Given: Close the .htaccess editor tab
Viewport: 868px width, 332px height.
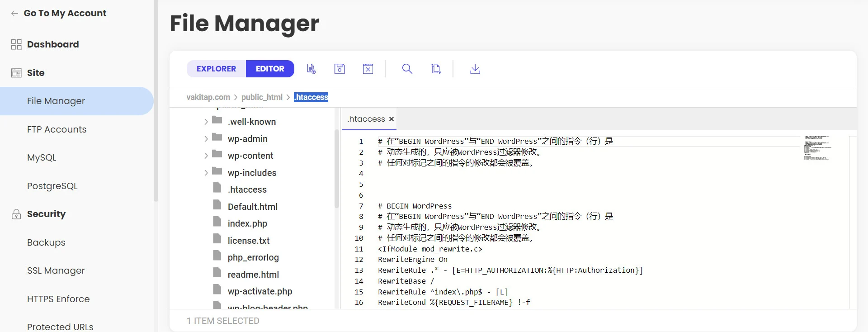Looking at the screenshot, I should pyautogui.click(x=392, y=119).
